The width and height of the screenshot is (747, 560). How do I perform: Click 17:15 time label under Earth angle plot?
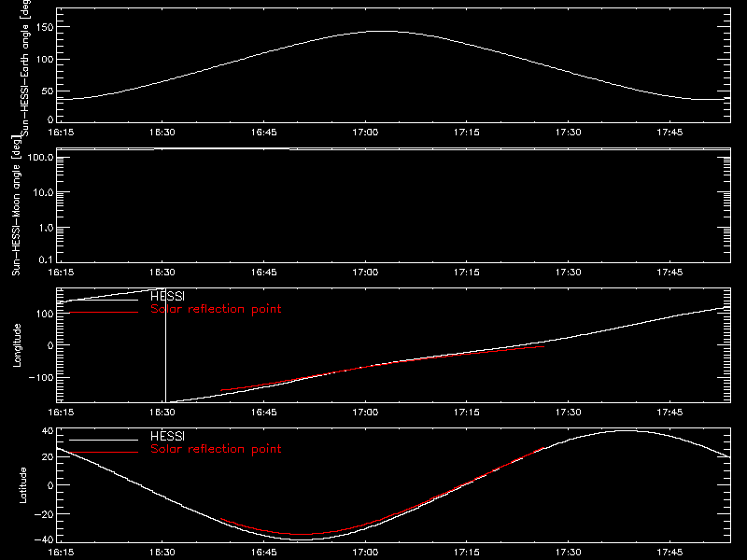pyautogui.click(x=467, y=133)
